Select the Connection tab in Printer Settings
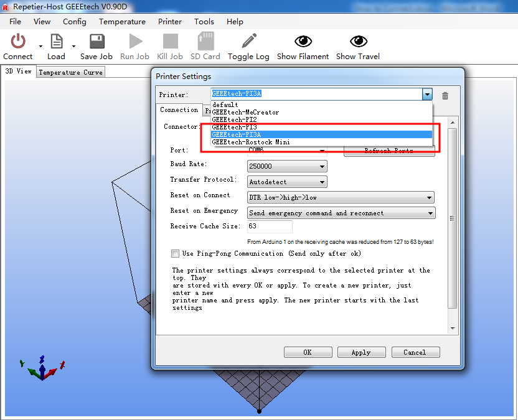 (x=179, y=110)
